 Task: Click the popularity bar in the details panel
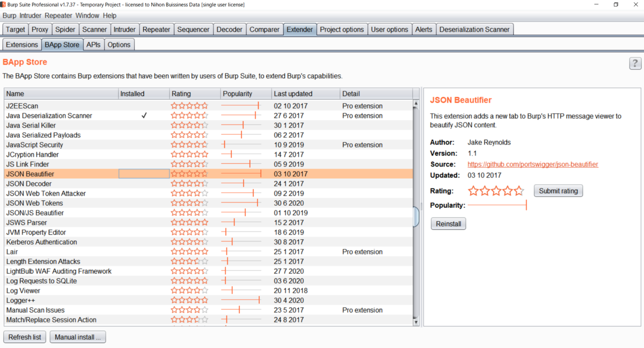point(497,205)
